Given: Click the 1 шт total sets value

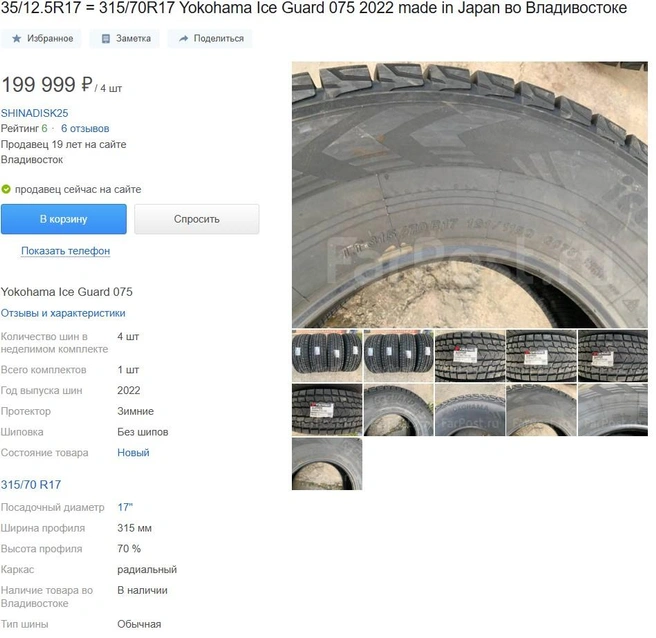Looking at the screenshot, I should (128, 370).
